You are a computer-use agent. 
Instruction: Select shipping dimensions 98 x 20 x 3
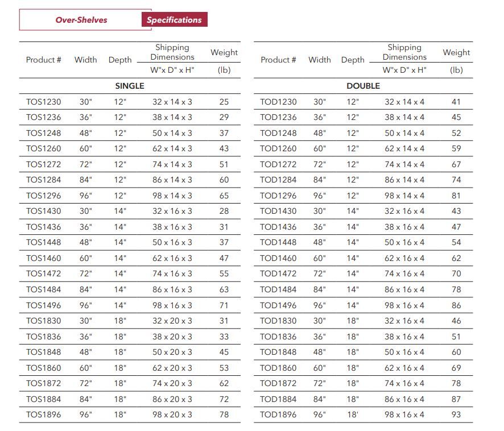tap(172, 415)
